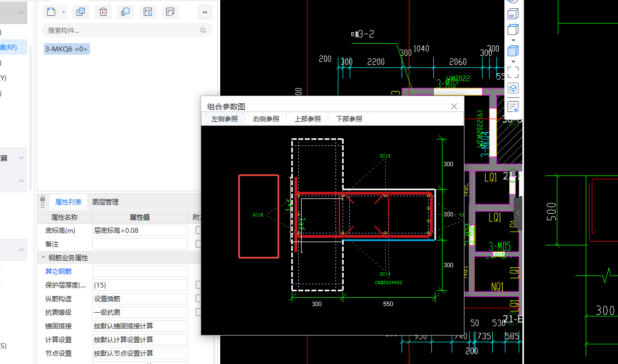The height and width of the screenshot is (364, 618).
Task: Click the copy component icon
Action: tap(80, 12)
